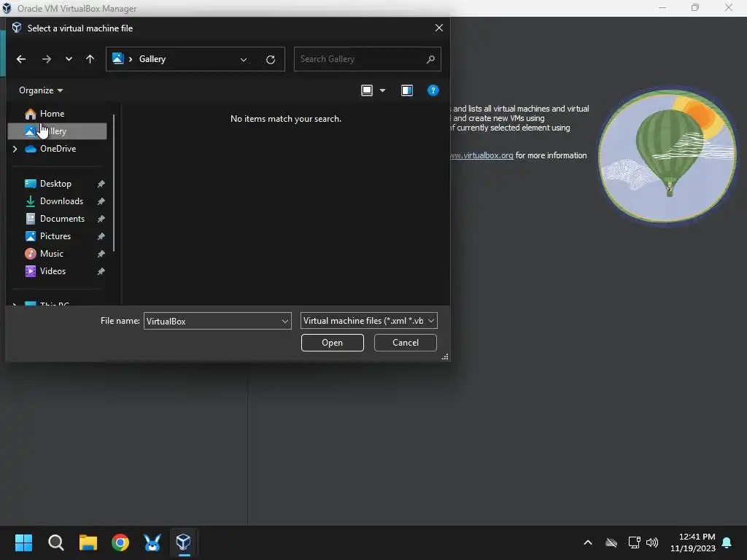Toggle the preview pane
Image resolution: width=747 pixels, height=560 pixels.
pyautogui.click(x=407, y=90)
